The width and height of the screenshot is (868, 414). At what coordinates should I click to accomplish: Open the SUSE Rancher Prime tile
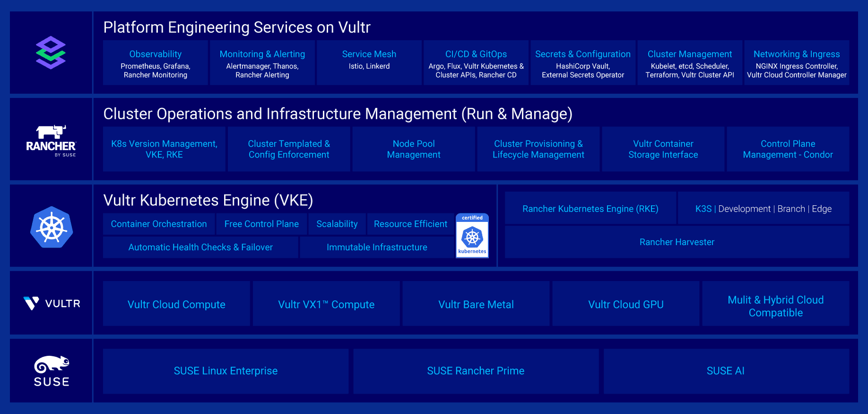[476, 371]
